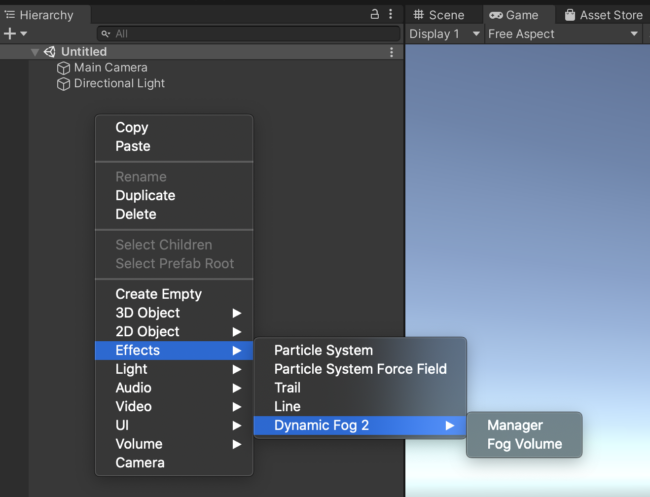
Task: Expand the Light submenu
Action: click(x=174, y=369)
